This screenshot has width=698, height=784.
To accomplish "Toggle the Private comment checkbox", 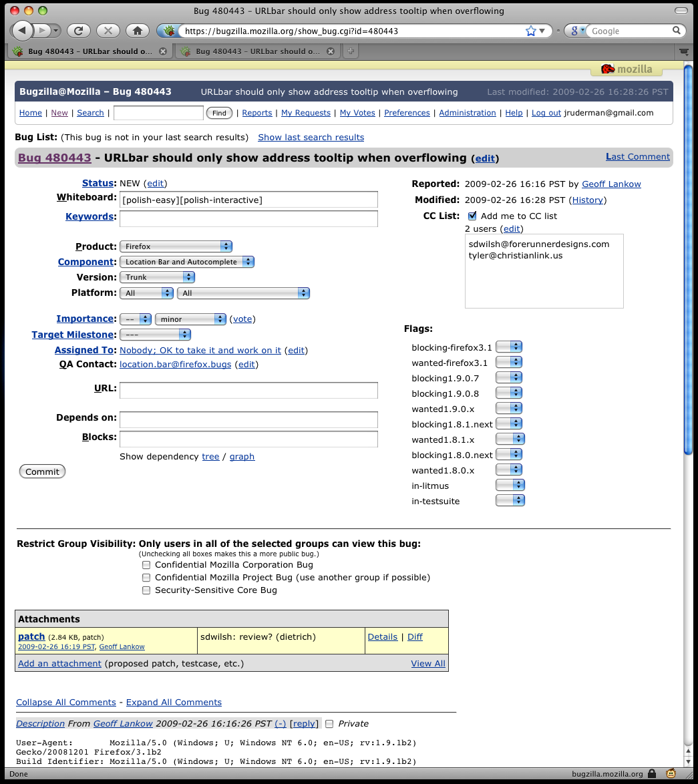I will (329, 723).
